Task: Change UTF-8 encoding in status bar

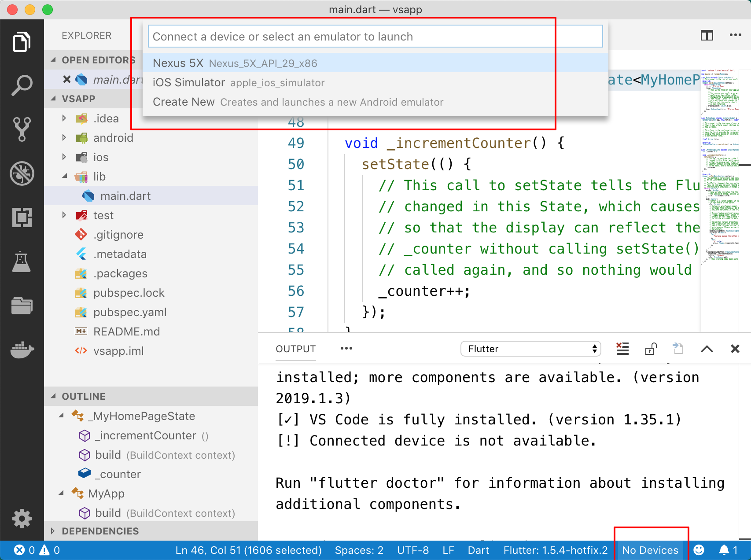Action: [x=413, y=550]
